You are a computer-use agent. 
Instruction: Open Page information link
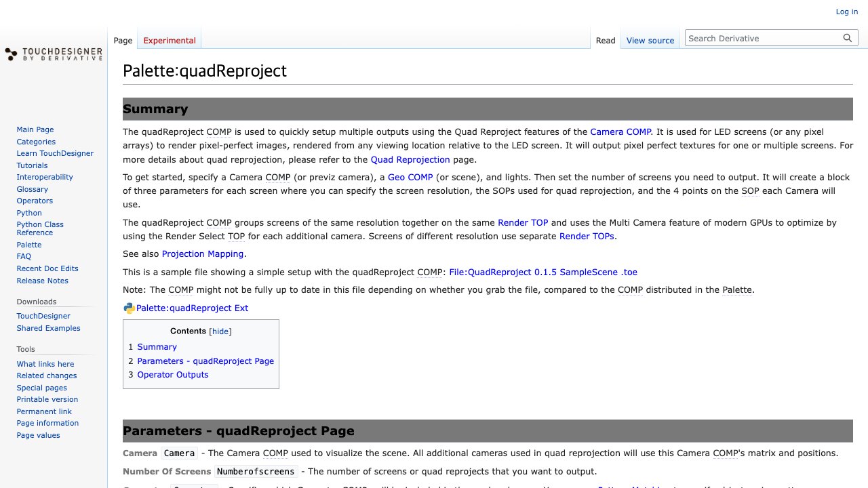[47, 424]
